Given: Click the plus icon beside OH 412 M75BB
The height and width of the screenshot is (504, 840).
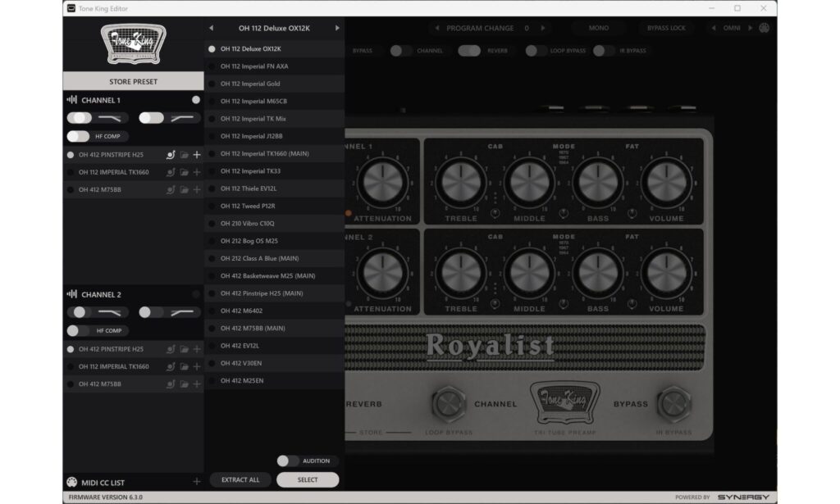Looking at the screenshot, I should point(196,188).
